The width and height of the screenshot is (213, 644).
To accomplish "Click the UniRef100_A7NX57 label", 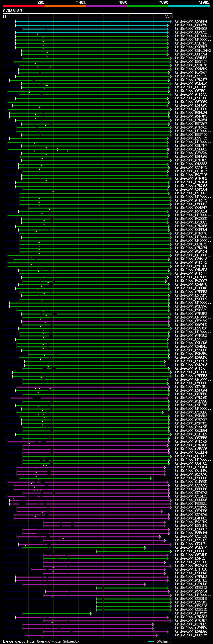I will pos(191,80).
